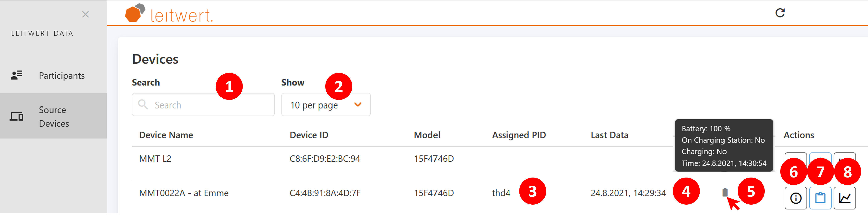Select the MMT L2 device row
The width and height of the screenshot is (868, 215).
[x=155, y=159]
